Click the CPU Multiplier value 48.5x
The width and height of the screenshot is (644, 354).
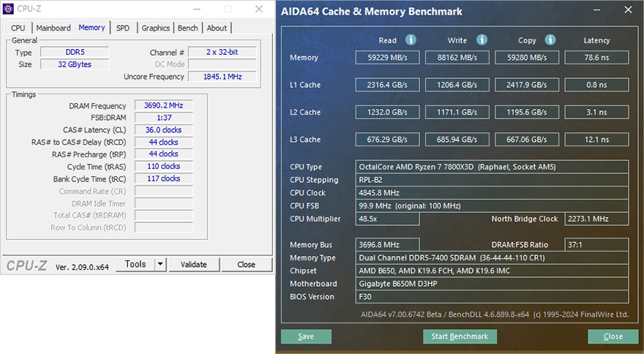(x=387, y=219)
